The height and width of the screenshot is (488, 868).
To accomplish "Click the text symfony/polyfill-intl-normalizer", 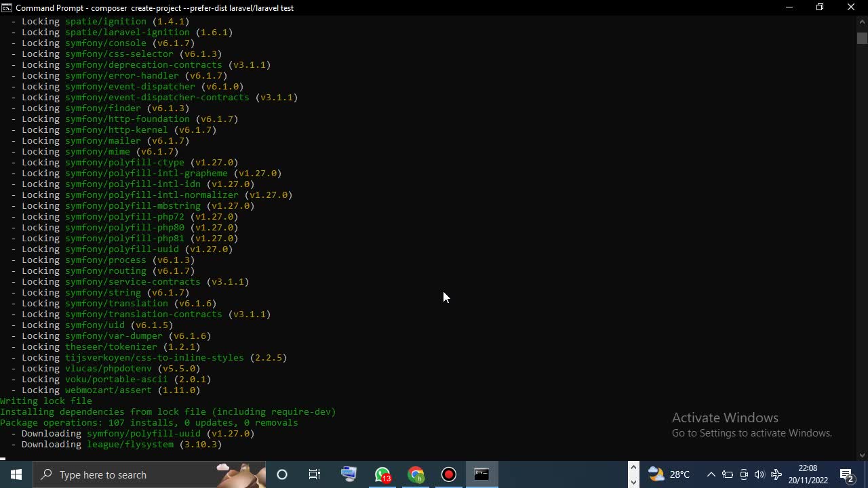I will pyautogui.click(x=152, y=195).
